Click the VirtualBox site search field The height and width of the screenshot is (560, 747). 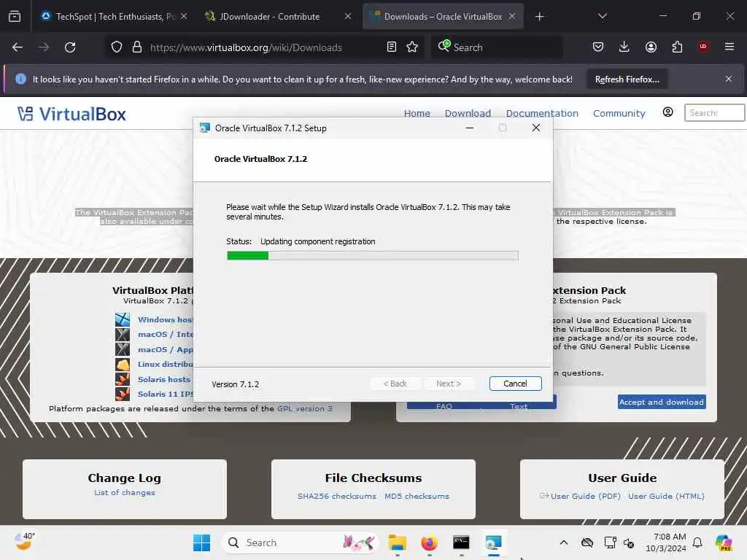[714, 113]
